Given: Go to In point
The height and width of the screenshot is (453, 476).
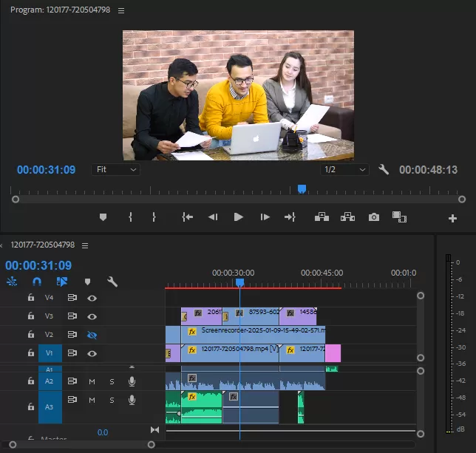Looking at the screenshot, I should 187,217.
